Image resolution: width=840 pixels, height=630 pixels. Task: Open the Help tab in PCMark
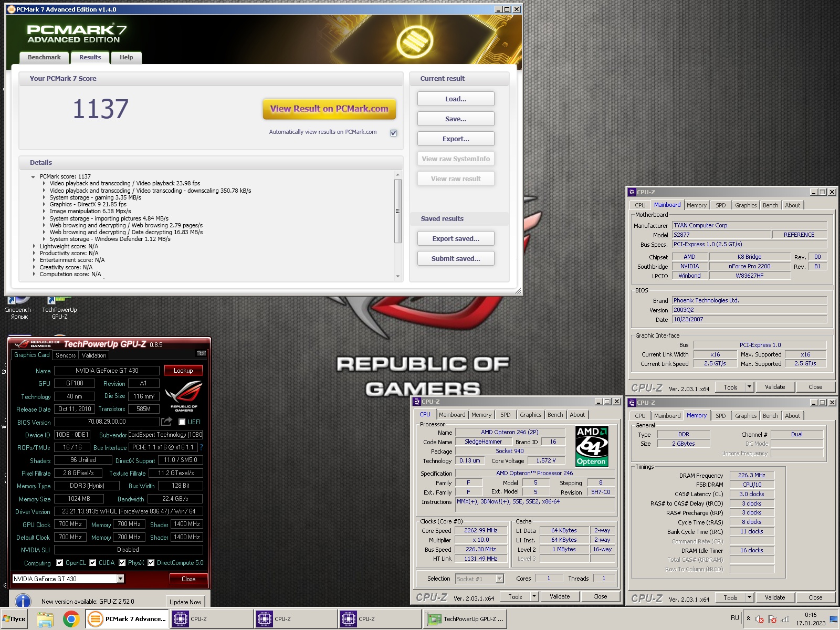pyautogui.click(x=126, y=57)
